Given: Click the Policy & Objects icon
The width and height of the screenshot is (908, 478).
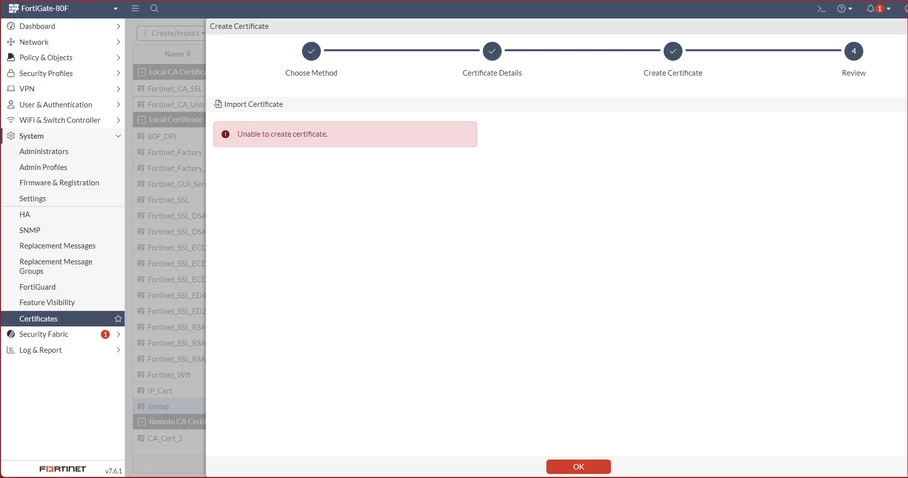Looking at the screenshot, I should (x=11, y=57).
